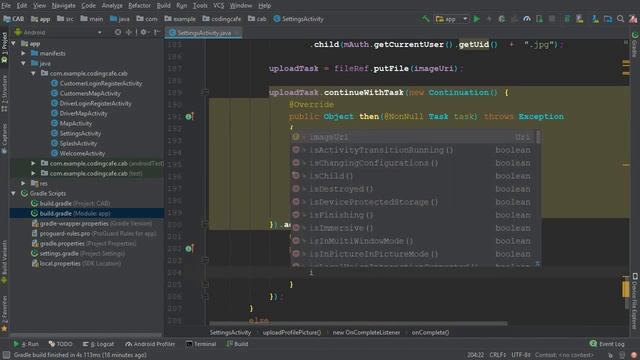The height and width of the screenshot is (360, 640).
Task: Open the Logcat tool window
Action: [x=98, y=344]
